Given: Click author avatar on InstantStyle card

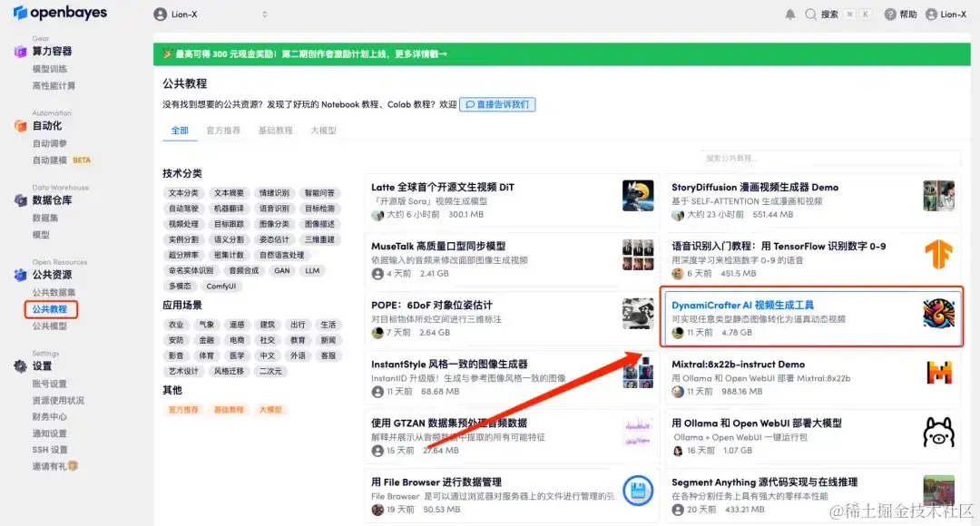Looking at the screenshot, I should coord(377,392).
